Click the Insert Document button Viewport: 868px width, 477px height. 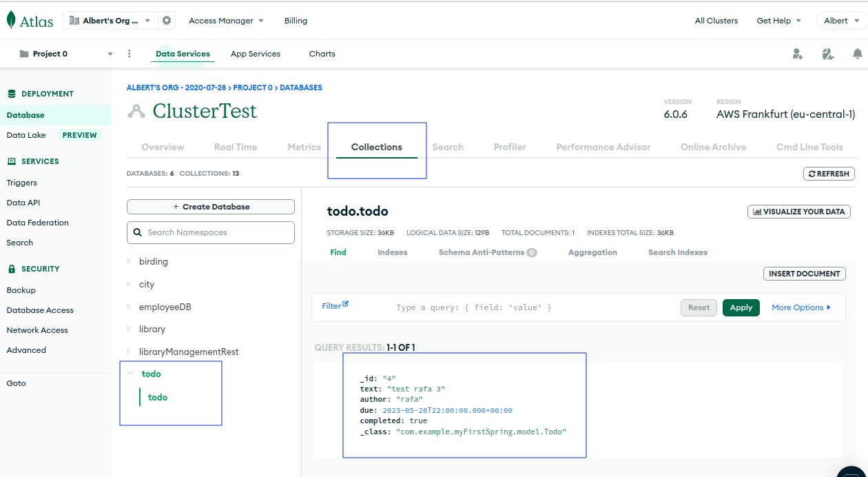805,274
